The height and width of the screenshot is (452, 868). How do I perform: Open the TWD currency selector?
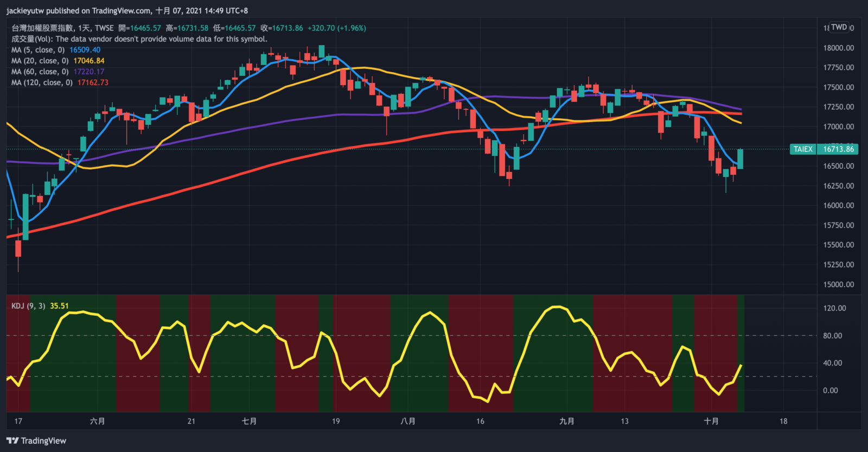pyautogui.click(x=839, y=27)
